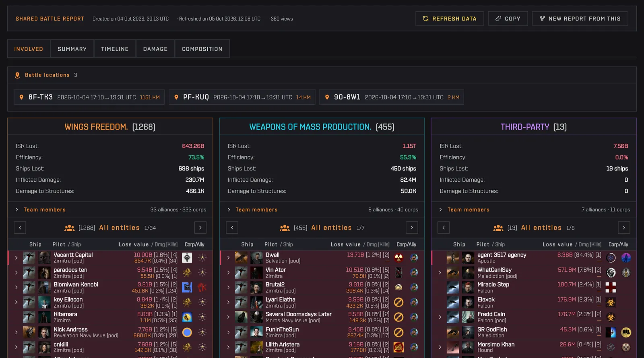Open the Composition tab
The image size is (644, 358).
[x=202, y=49]
